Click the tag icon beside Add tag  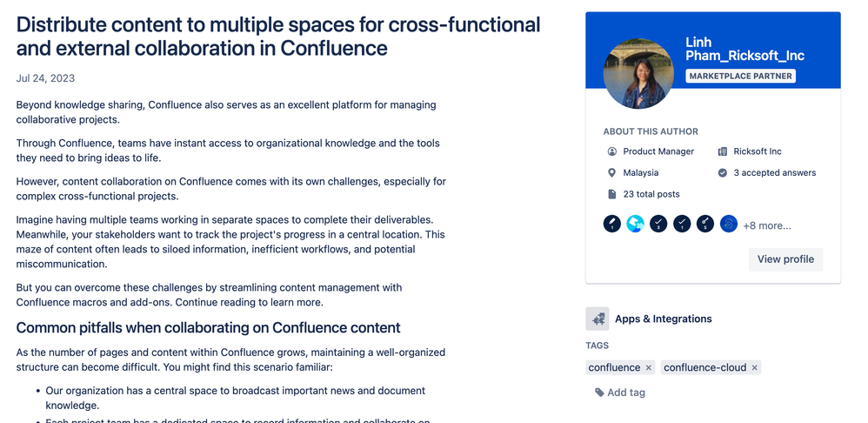[x=599, y=393]
